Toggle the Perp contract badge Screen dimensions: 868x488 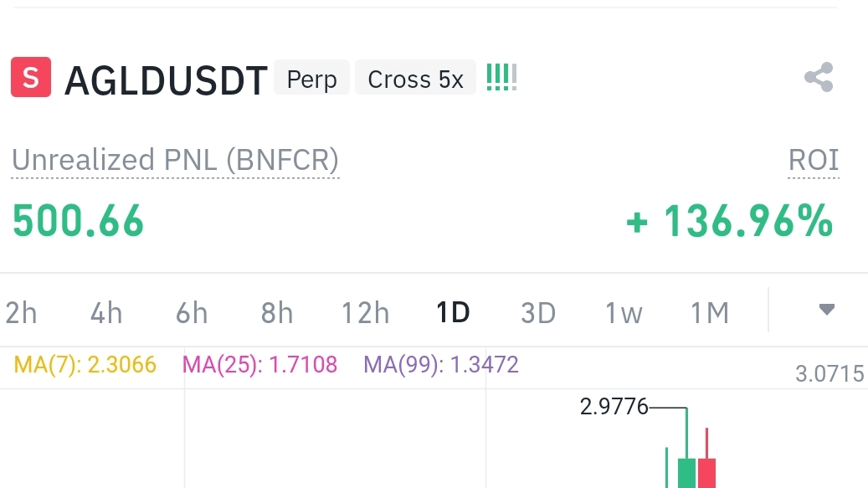[311, 78]
